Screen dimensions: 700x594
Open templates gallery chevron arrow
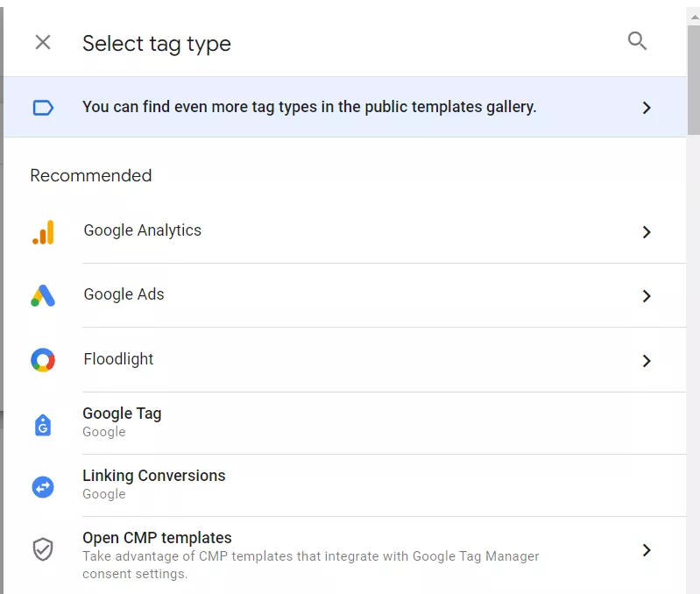[x=647, y=108]
